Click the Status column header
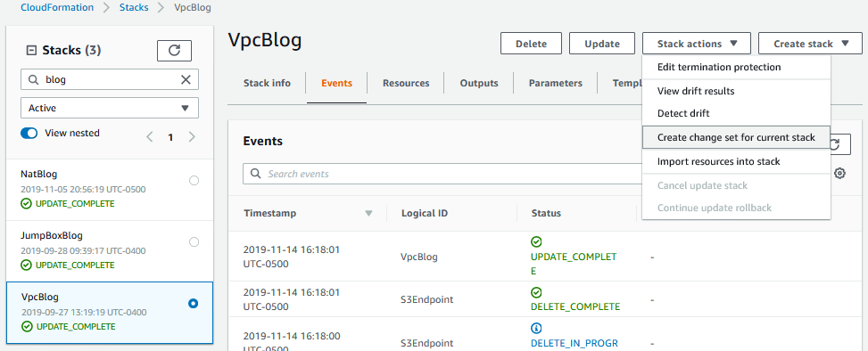 (x=546, y=213)
